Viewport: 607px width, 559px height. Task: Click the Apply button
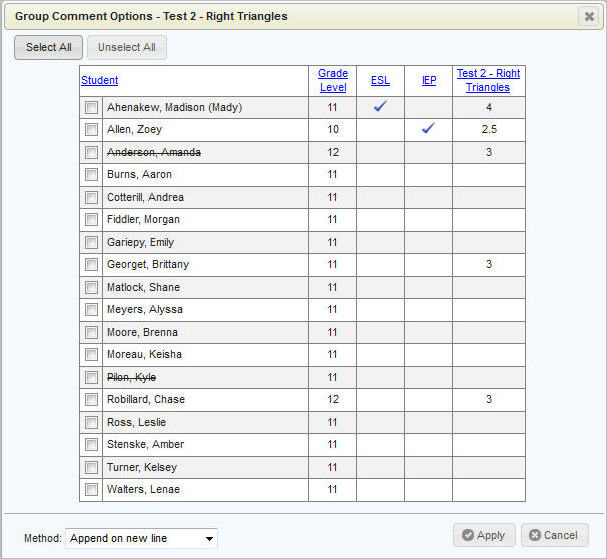[x=484, y=535]
